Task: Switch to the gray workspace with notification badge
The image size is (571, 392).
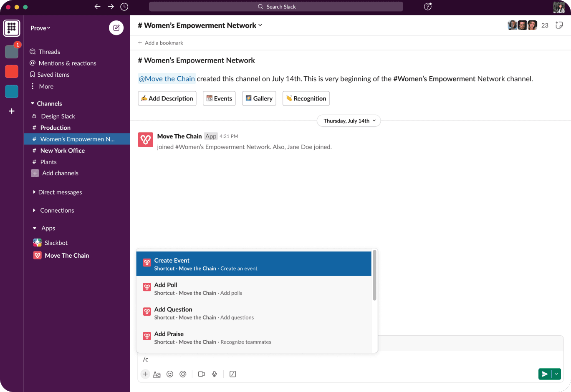Action: [12, 52]
